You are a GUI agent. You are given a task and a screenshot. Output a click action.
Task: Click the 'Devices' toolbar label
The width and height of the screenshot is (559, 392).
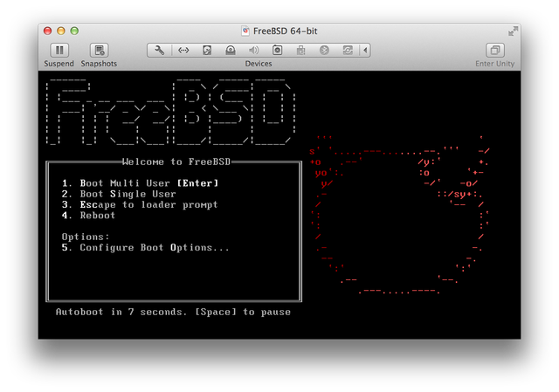(259, 64)
